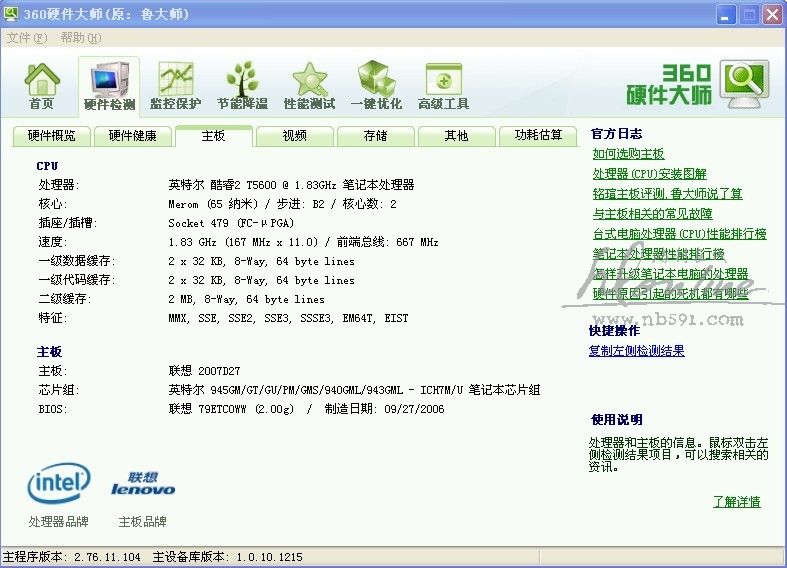The image size is (787, 568).
Task: Open 监控保护 monitoring chart icon
Action: click(176, 86)
